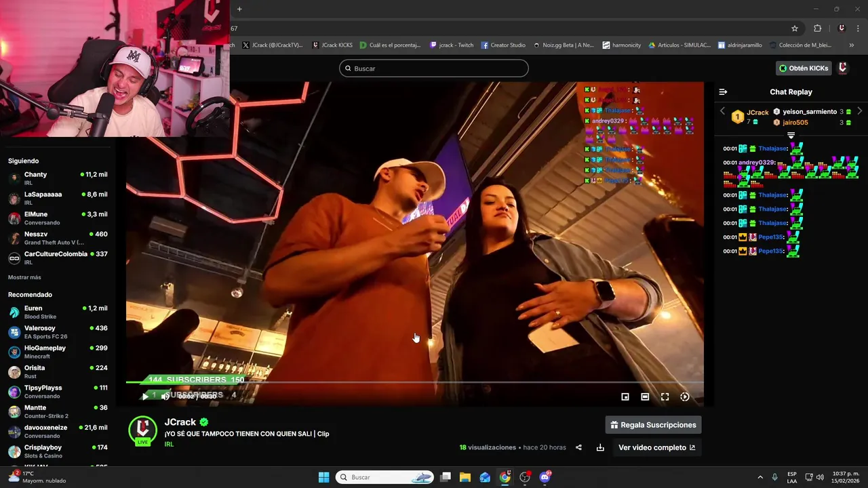Toggle theater mode in the video controls

point(645,397)
